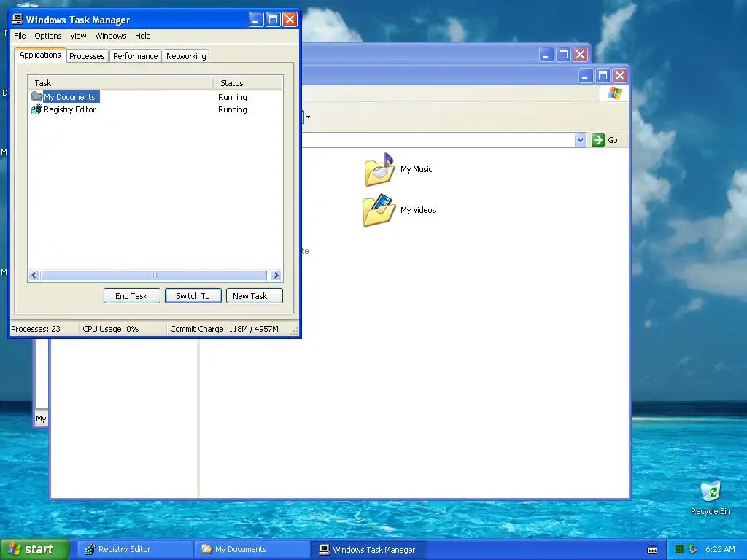Click Registry Editor taskbar button

pyautogui.click(x=134, y=549)
